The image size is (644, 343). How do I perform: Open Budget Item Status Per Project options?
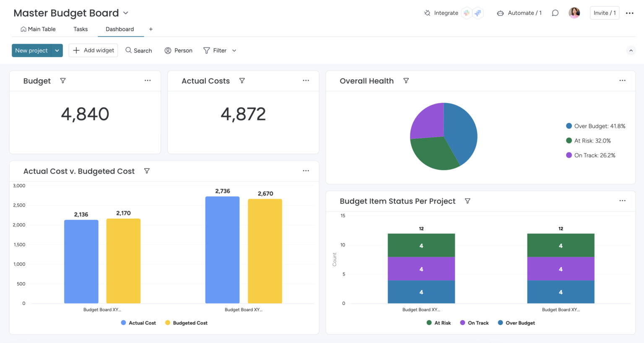pyautogui.click(x=623, y=201)
